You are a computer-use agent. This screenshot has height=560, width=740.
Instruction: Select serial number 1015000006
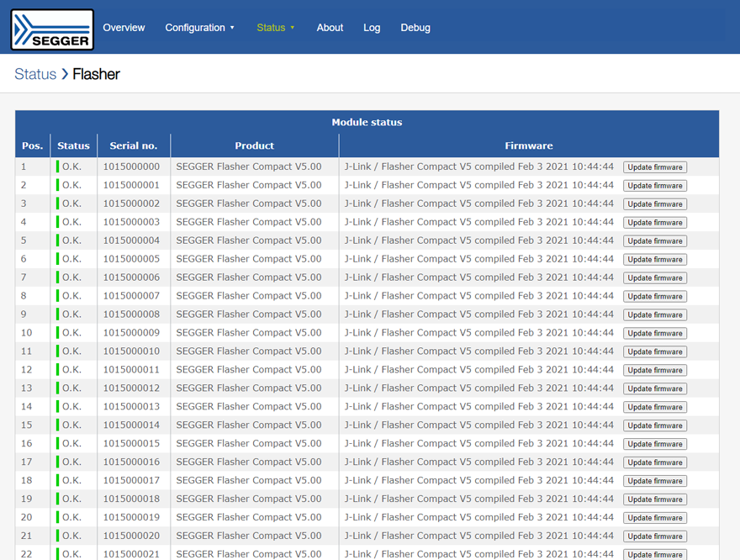131,277
